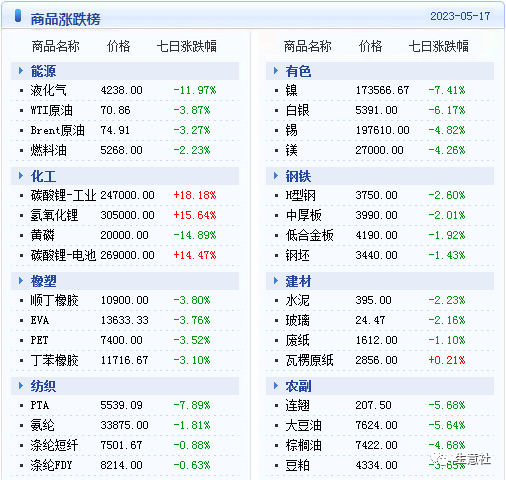Screen dimensions: 506x480
Task: Select the 涤纶短纤 commodity name
Action: tap(54, 445)
